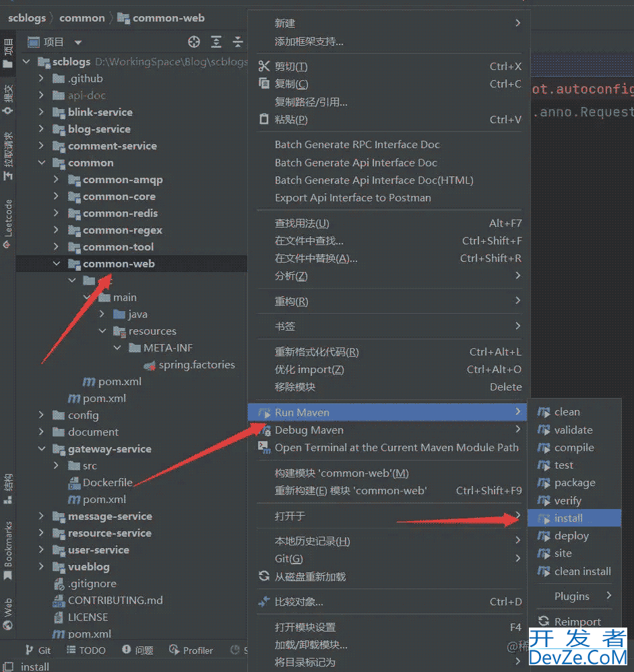Click the Maven icon next to clean install
This screenshot has height=672, width=634.
coord(544,571)
